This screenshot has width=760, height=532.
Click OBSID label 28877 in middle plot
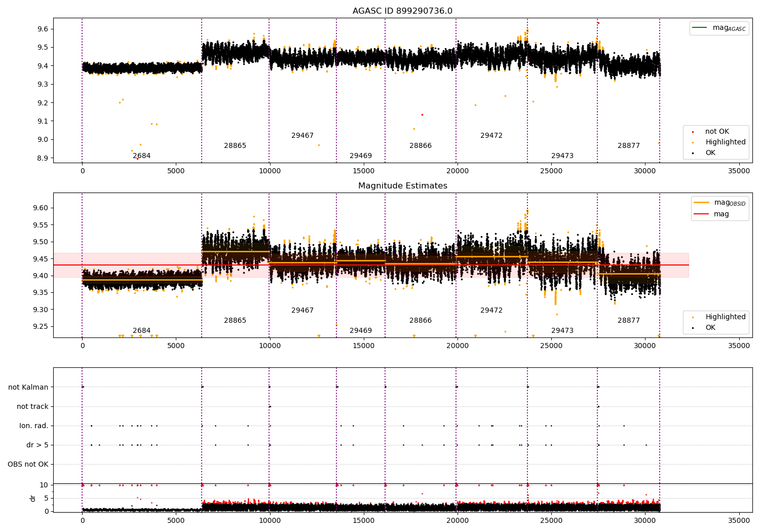629,321
